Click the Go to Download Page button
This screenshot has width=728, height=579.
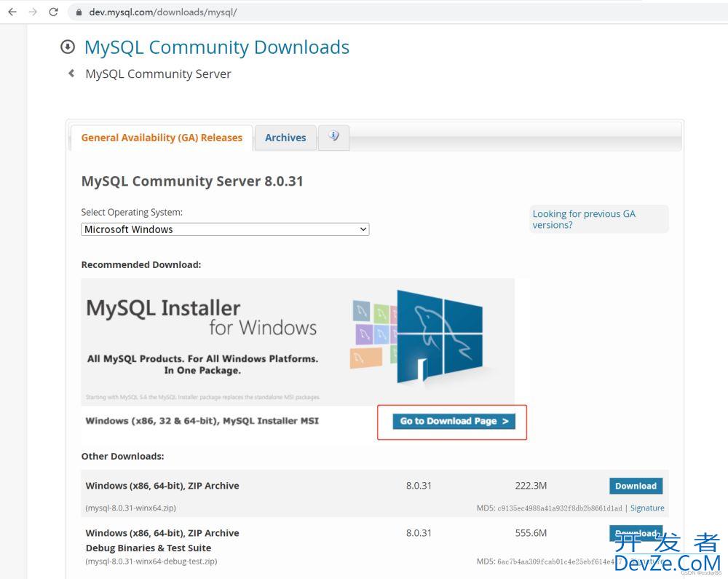[x=454, y=421]
